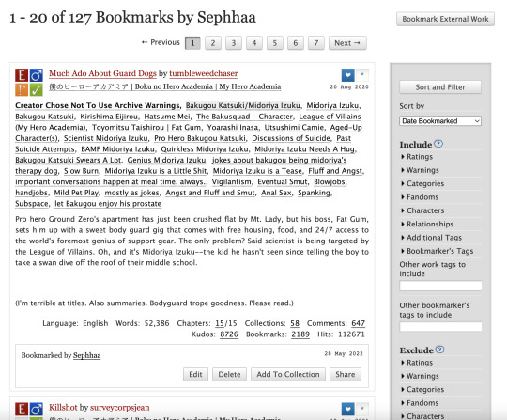Screen dimensions: 507x420
Task: Expand Include Ratings filter
Action: [x=417, y=157]
